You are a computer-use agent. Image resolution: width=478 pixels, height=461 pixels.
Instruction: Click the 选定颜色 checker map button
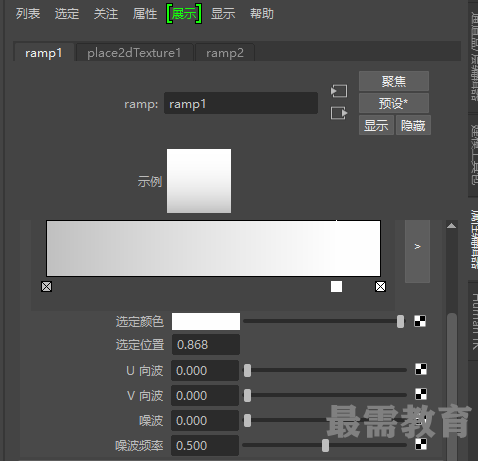pyautogui.click(x=420, y=321)
